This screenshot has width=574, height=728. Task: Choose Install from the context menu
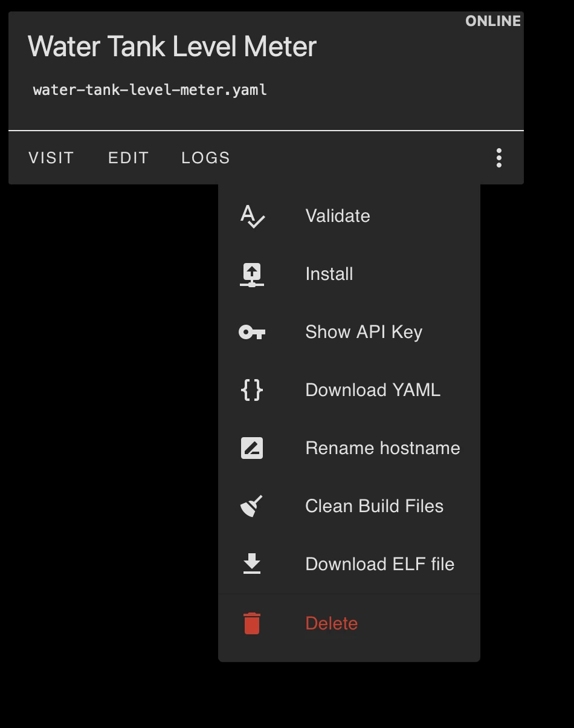coord(329,274)
